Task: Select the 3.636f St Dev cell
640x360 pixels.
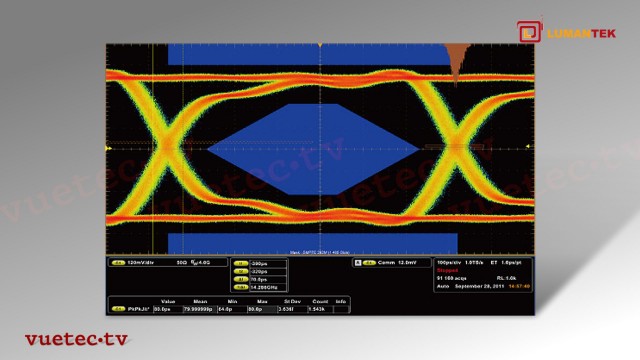Action: [292, 309]
